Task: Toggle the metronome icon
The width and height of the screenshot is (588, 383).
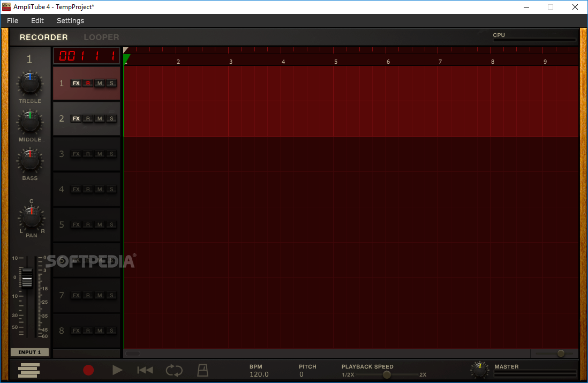Action: pyautogui.click(x=202, y=370)
